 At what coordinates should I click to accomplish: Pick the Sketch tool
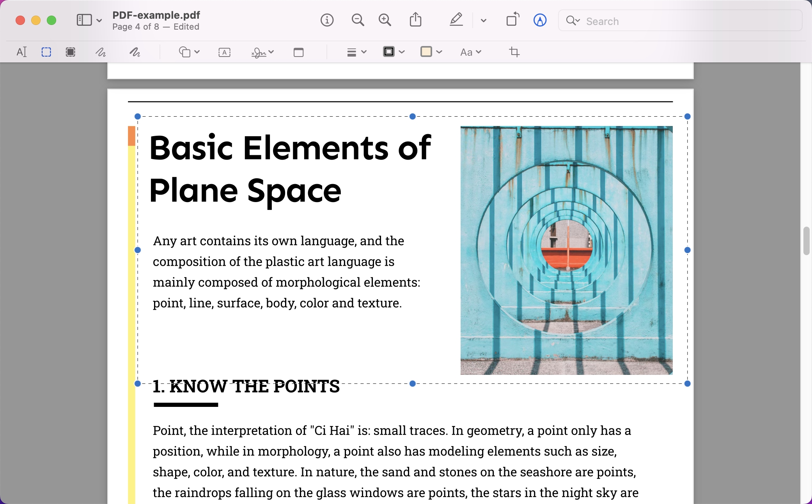[x=101, y=52]
